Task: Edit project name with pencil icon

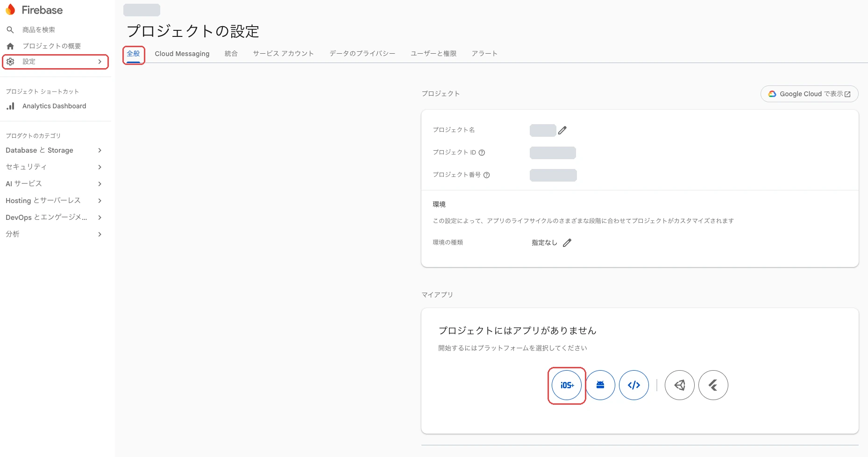Action: point(562,130)
